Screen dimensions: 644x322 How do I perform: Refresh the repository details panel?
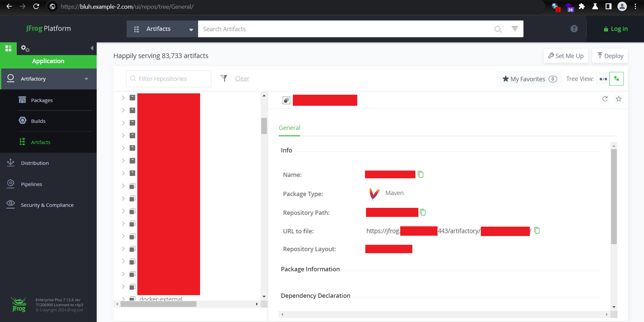[x=605, y=99]
